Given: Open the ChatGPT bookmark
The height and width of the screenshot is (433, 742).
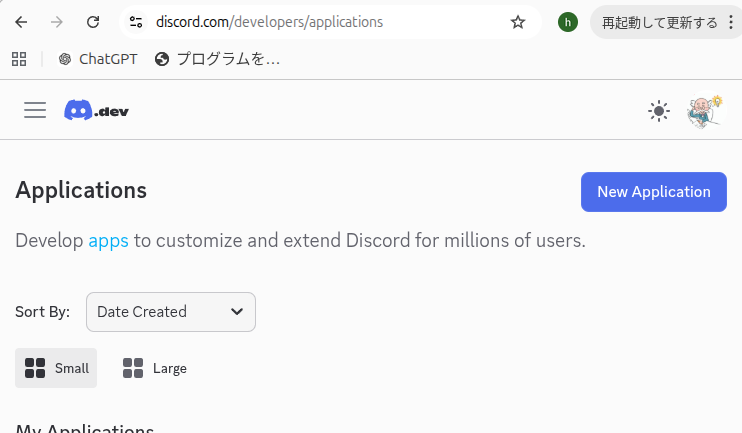Looking at the screenshot, I should [98, 59].
